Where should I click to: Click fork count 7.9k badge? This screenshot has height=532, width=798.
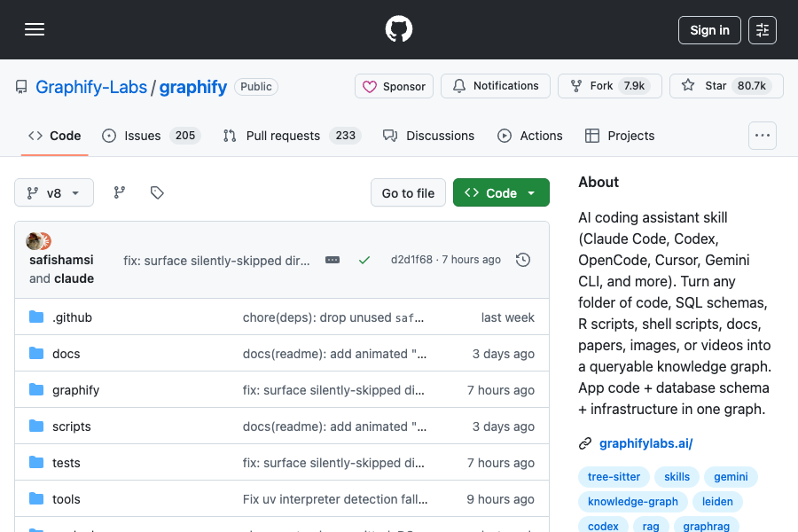pos(635,86)
